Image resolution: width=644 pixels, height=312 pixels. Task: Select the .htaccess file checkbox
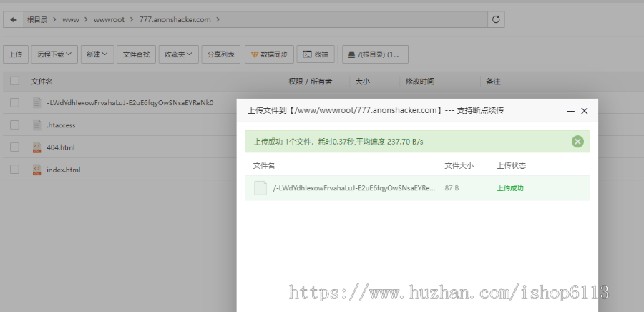click(14, 125)
